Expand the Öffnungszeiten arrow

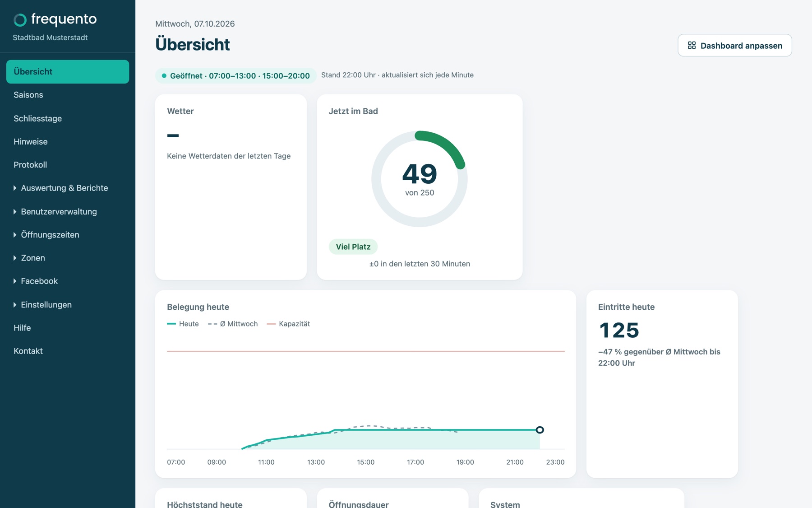point(15,235)
